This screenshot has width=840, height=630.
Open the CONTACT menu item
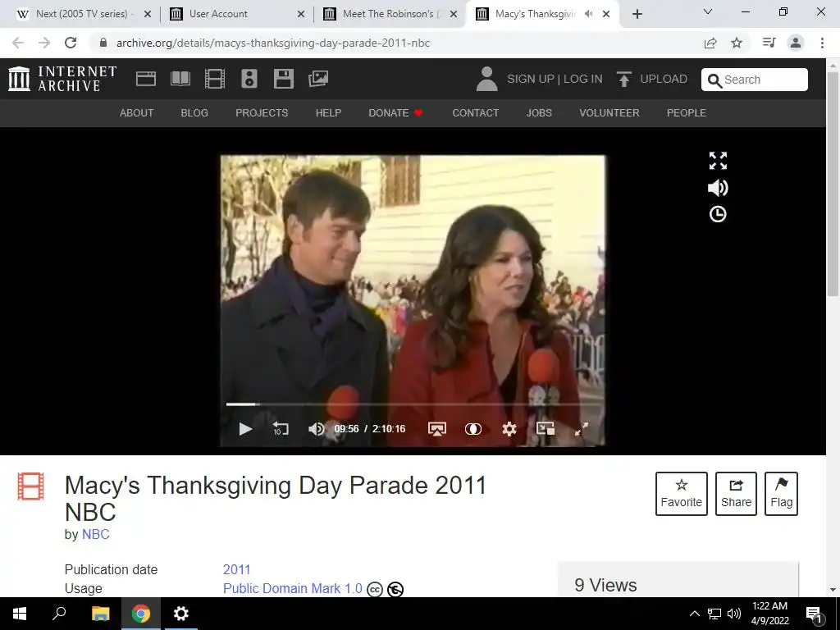475,113
